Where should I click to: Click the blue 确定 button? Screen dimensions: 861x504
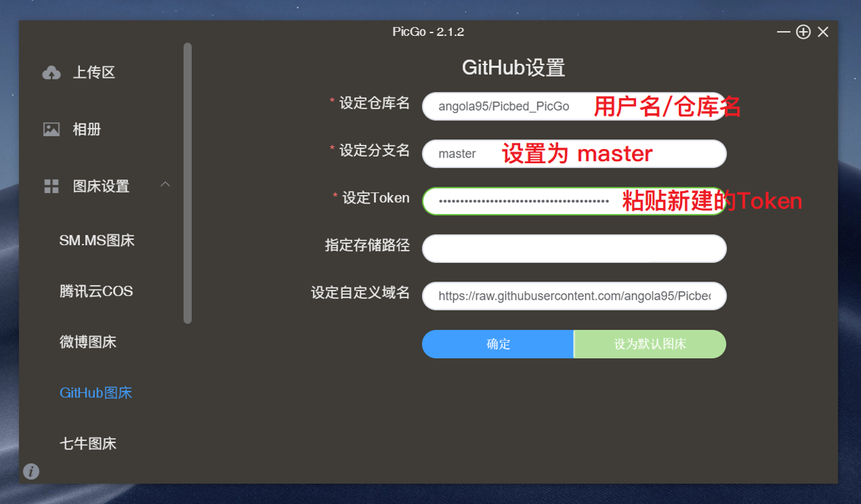tap(498, 344)
